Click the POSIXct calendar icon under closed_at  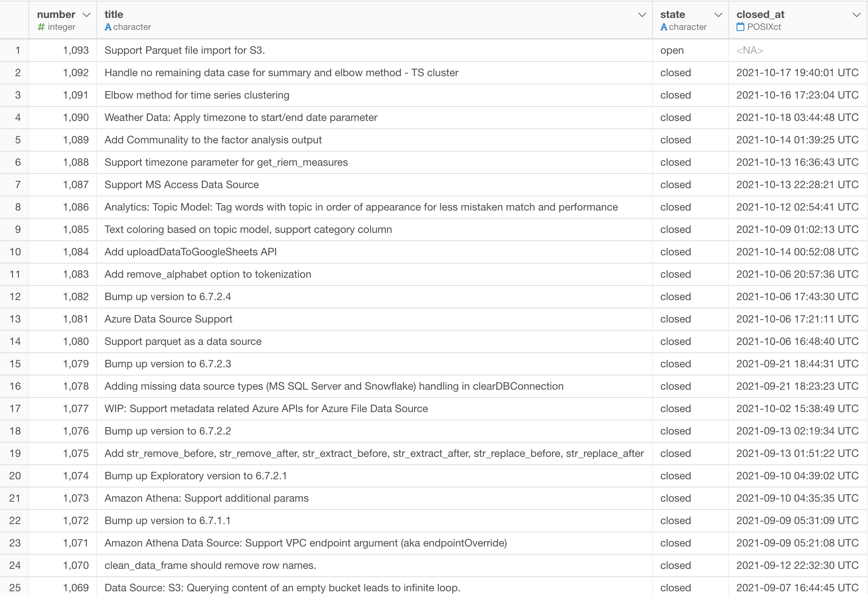click(740, 27)
